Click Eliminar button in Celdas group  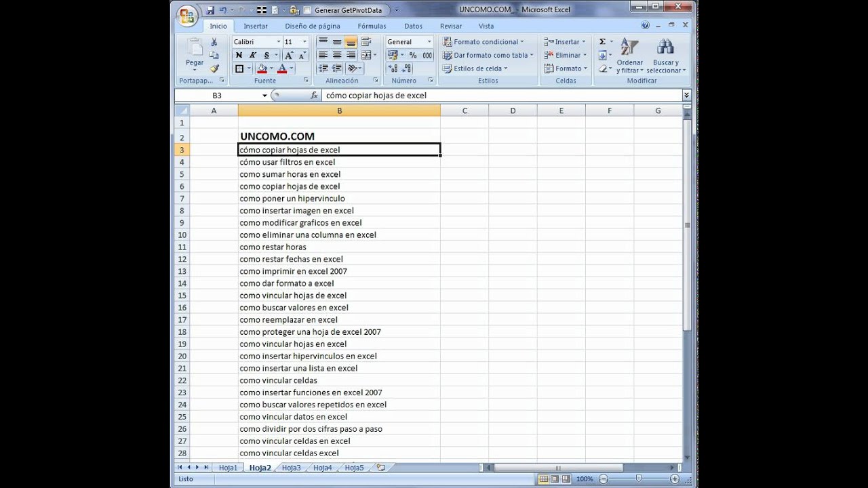566,56
